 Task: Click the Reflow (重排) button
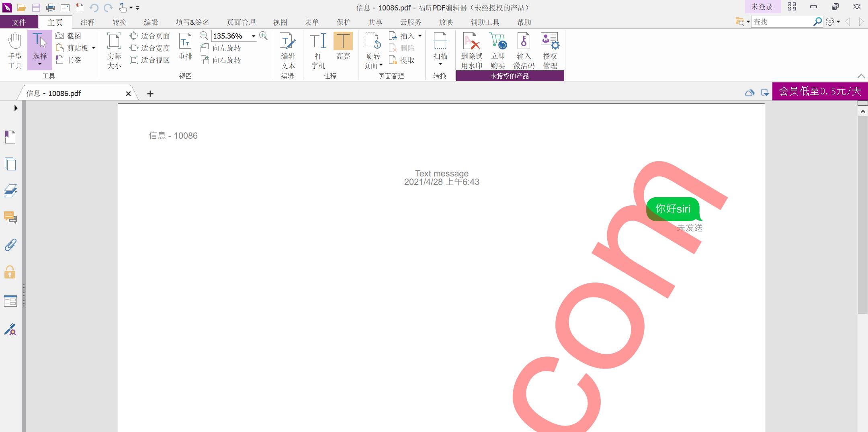click(185, 47)
